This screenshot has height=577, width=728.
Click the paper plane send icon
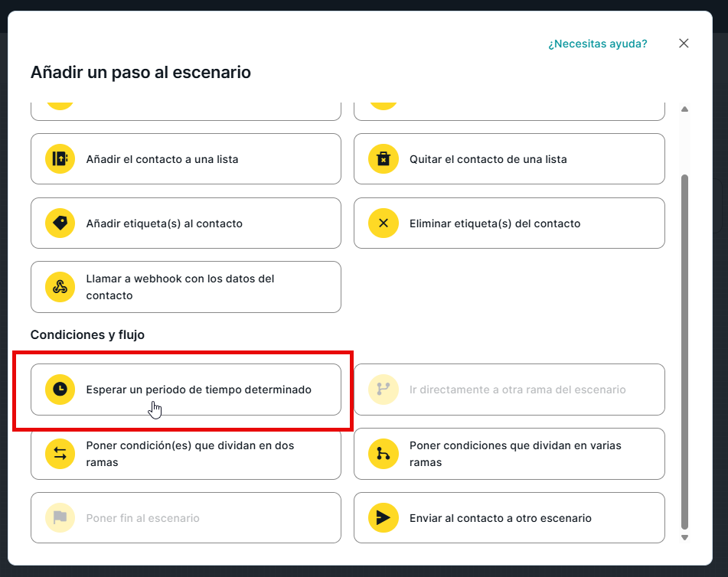(384, 518)
